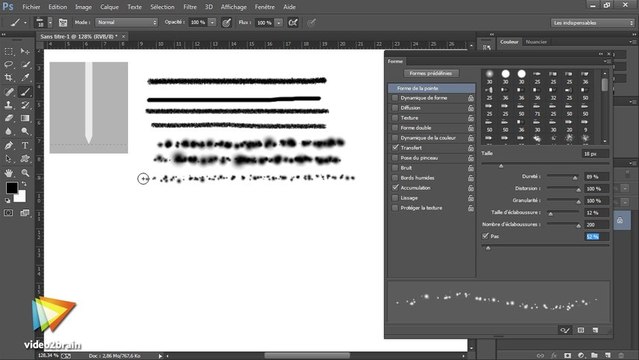This screenshot has height=360, width=639.
Task: Uncheck the Transfert checkbox
Action: [x=394, y=148]
